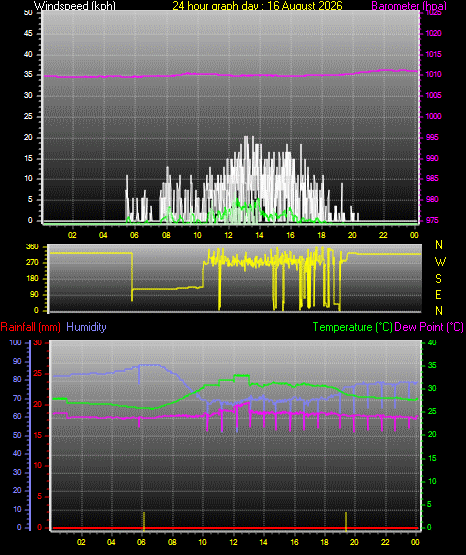Image resolution: width=466 pixels, height=555 pixels.
Task: Click the "985" barometer axis value
Action: [432, 178]
